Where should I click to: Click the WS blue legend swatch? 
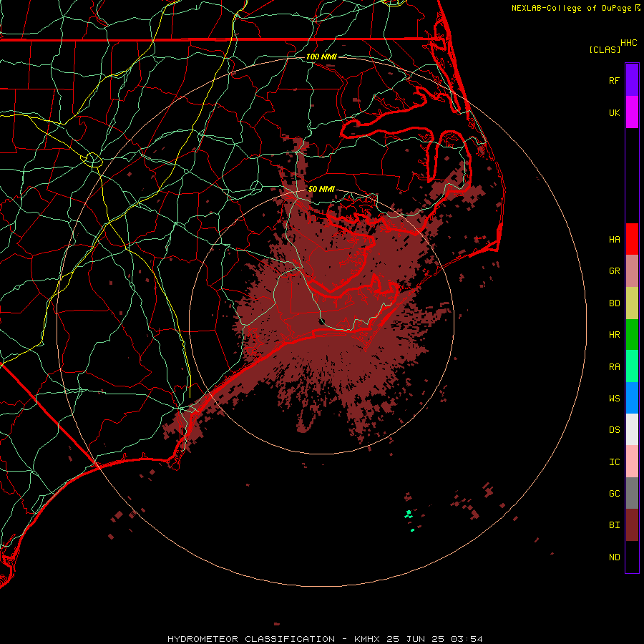[632, 398]
